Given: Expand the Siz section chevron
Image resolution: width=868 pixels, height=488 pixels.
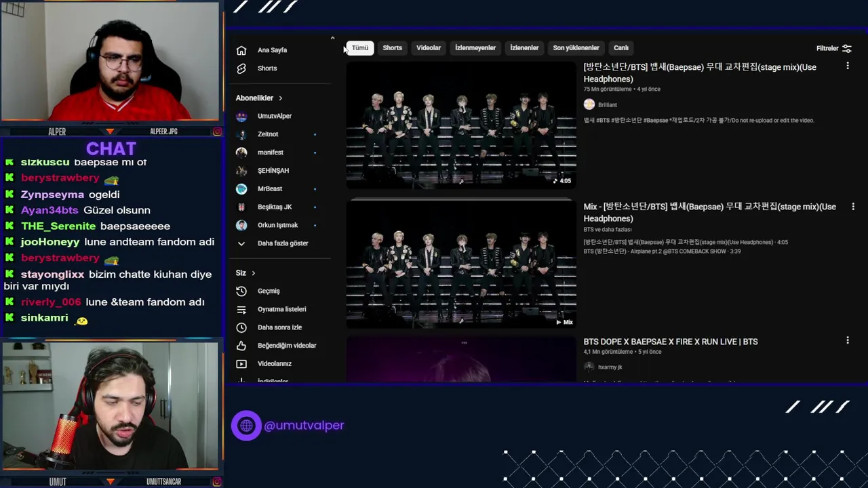Looking at the screenshot, I should point(253,273).
